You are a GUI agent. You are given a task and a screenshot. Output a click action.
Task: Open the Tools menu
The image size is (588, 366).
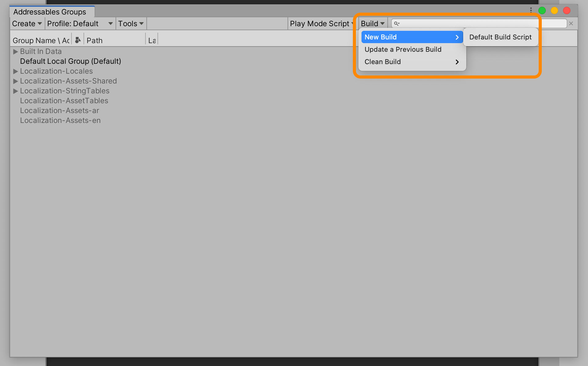click(130, 23)
